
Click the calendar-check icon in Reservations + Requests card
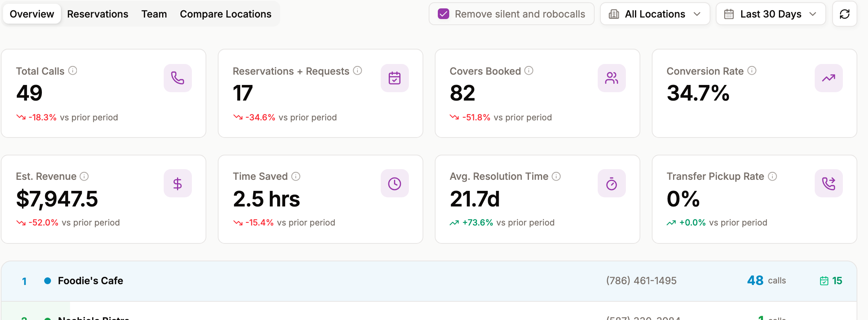(x=394, y=78)
